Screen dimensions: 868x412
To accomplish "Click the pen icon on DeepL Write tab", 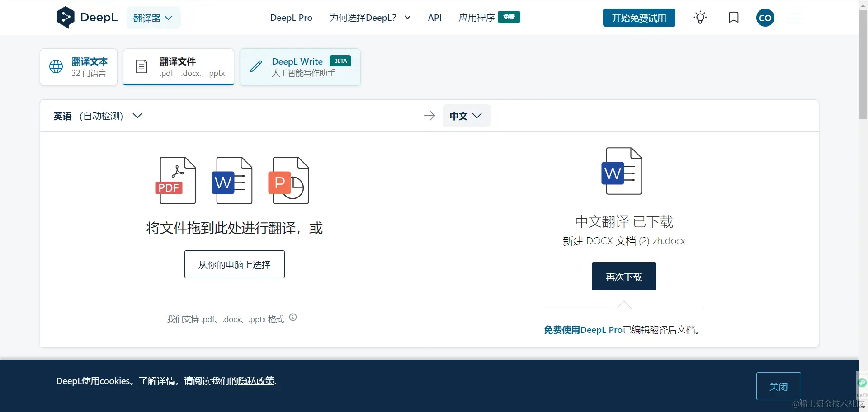I will [256, 66].
